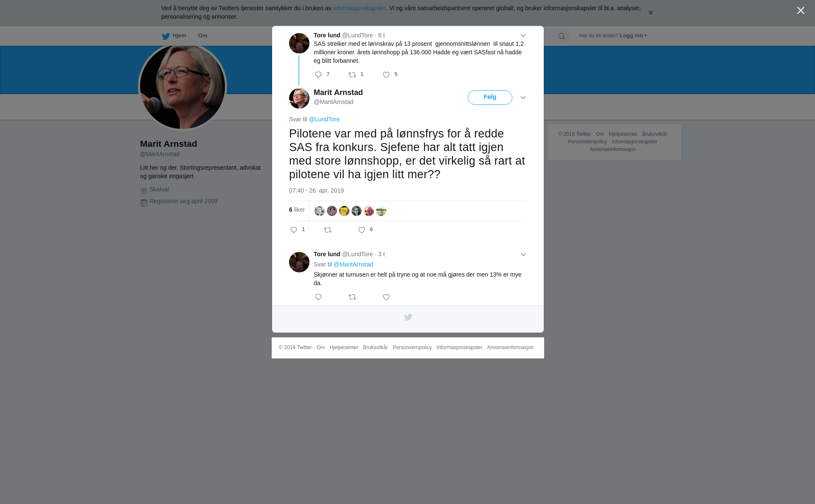Open options chevron on Marit Arnstad's tweet
This screenshot has height=504, width=815.
point(523,98)
